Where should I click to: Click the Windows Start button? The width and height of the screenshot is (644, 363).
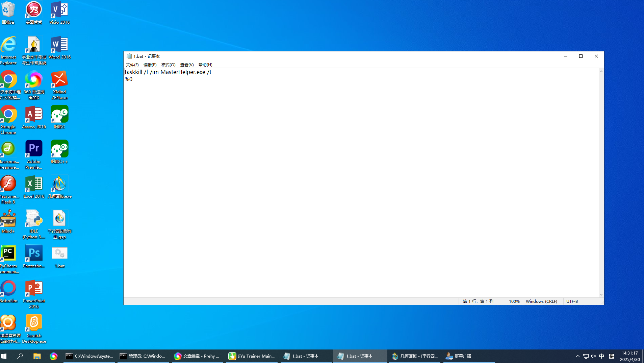[4, 356]
